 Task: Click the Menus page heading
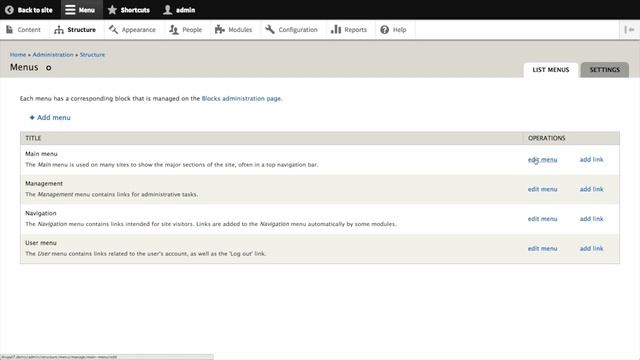pos(24,67)
